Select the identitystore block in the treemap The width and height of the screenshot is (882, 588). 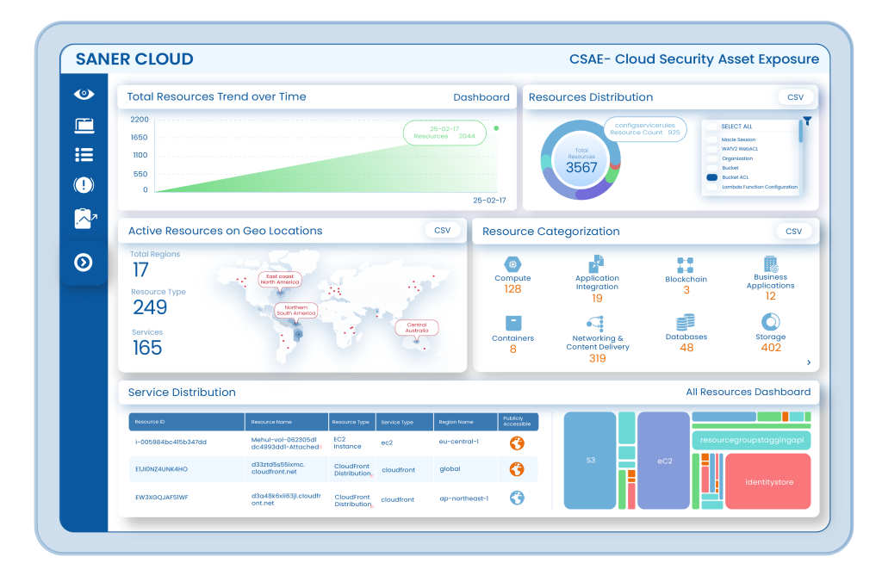(768, 482)
